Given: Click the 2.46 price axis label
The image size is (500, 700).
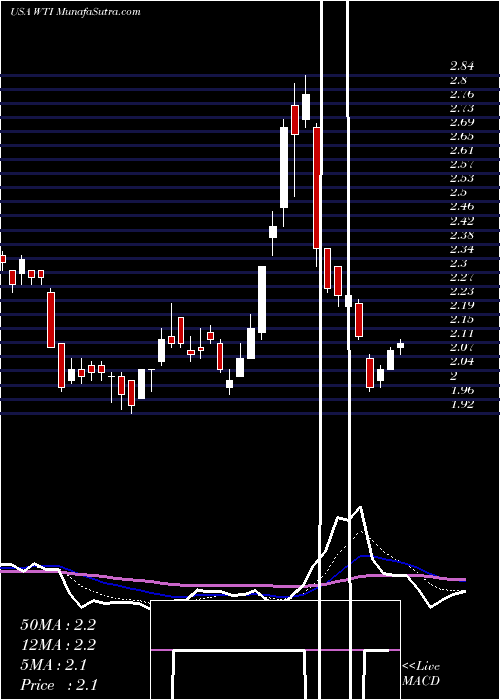Looking at the screenshot, I should tap(462, 207).
